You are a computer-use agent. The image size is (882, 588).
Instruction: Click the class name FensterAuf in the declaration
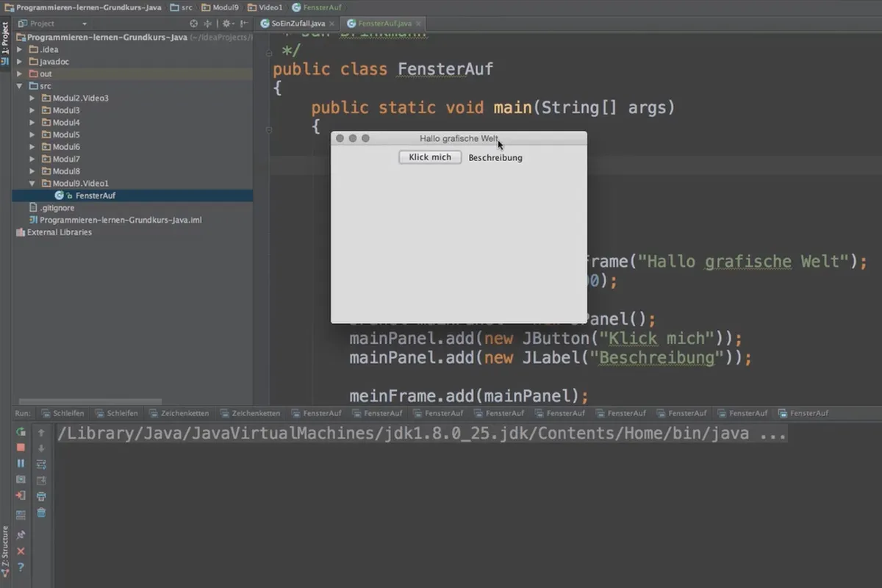pos(445,69)
